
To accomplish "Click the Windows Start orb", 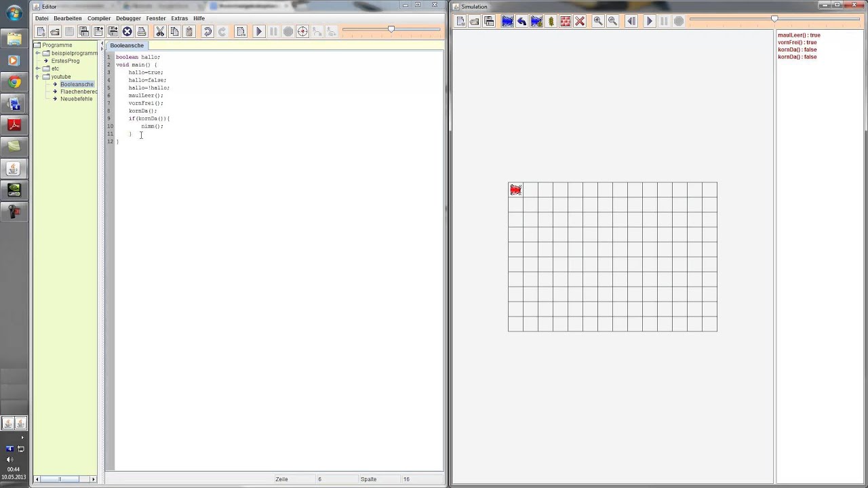I will point(14,14).
